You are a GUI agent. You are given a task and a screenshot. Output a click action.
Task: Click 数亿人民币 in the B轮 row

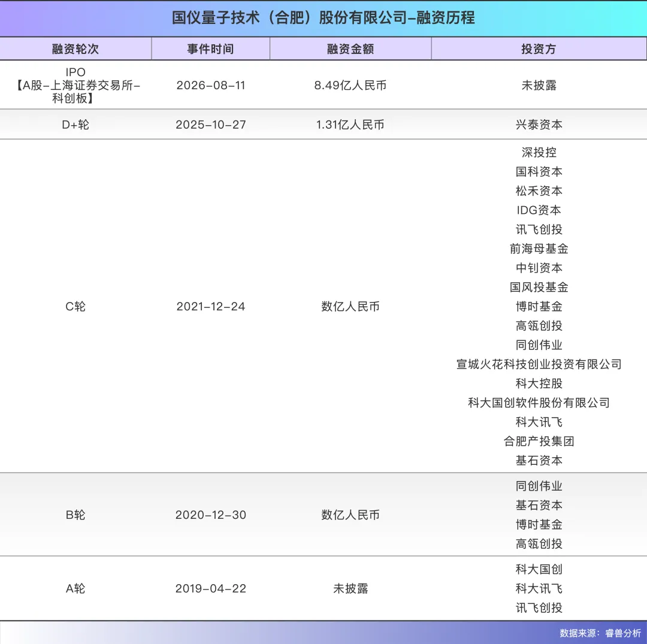pos(350,515)
